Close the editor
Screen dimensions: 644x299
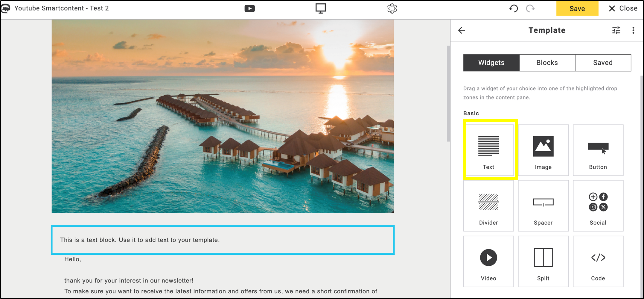(623, 8)
